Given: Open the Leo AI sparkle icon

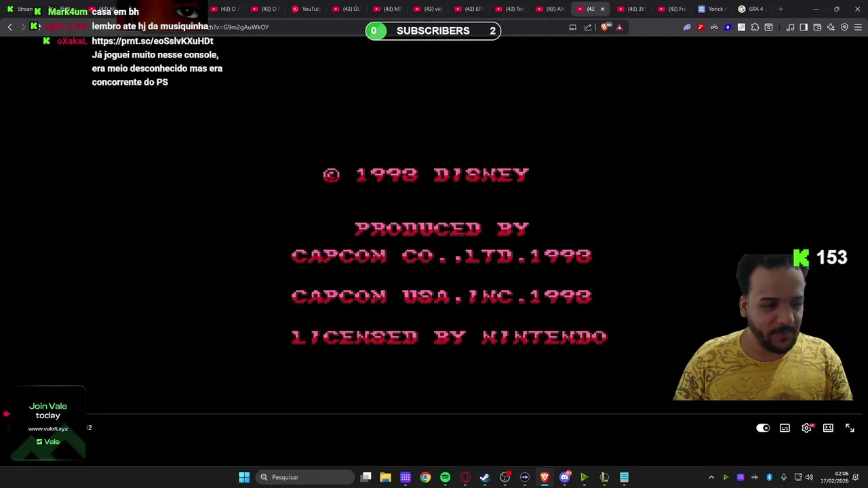Looking at the screenshot, I should click(831, 27).
